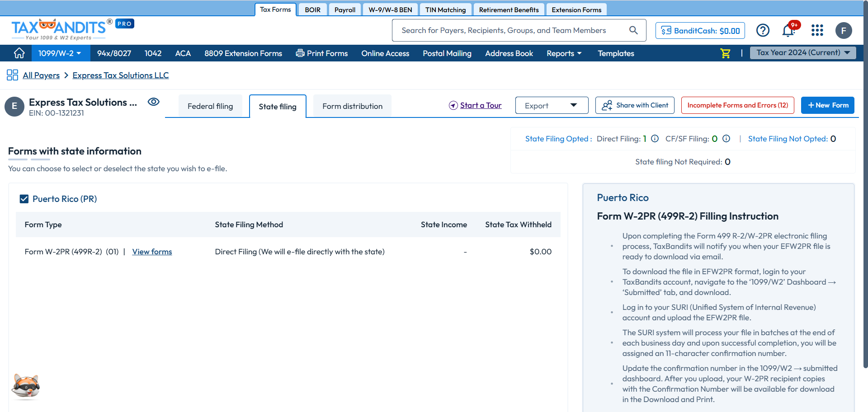Click the State Income column header
Screen dimensions: 868x412
[x=443, y=225]
